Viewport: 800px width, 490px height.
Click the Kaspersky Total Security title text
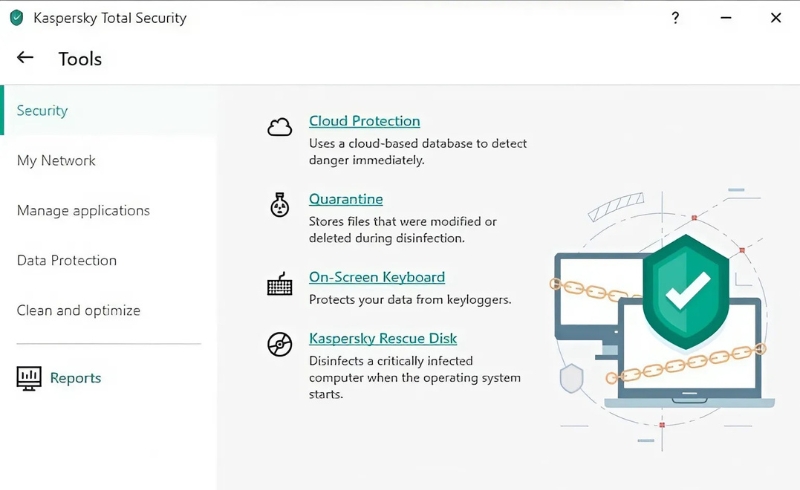[110, 18]
